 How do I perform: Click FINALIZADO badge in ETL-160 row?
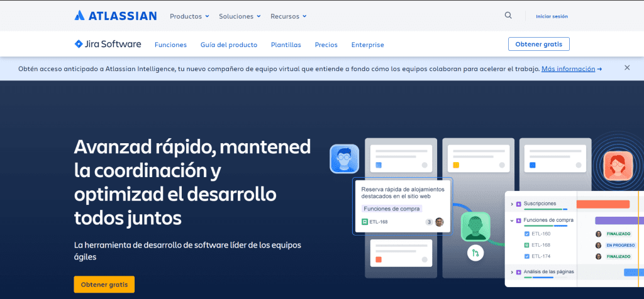618,234
